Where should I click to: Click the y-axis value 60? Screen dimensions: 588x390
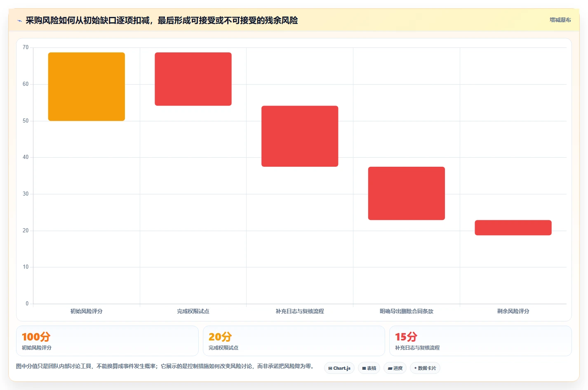coord(26,84)
